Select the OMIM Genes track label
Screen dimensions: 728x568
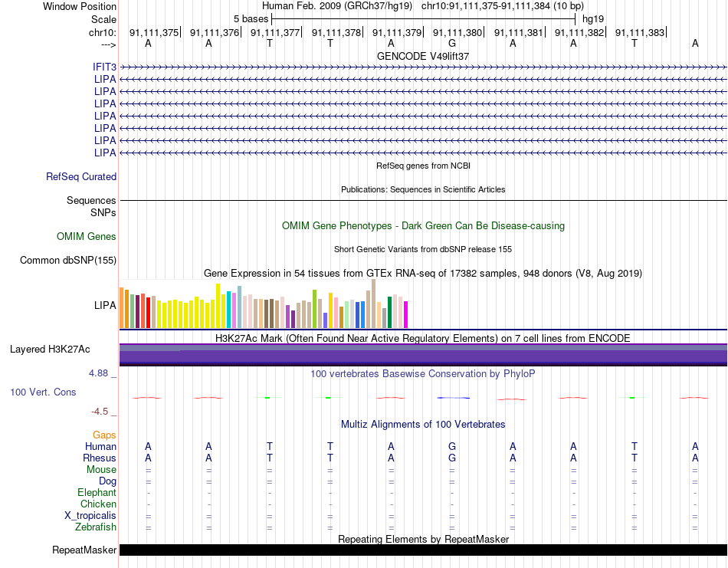(87, 236)
